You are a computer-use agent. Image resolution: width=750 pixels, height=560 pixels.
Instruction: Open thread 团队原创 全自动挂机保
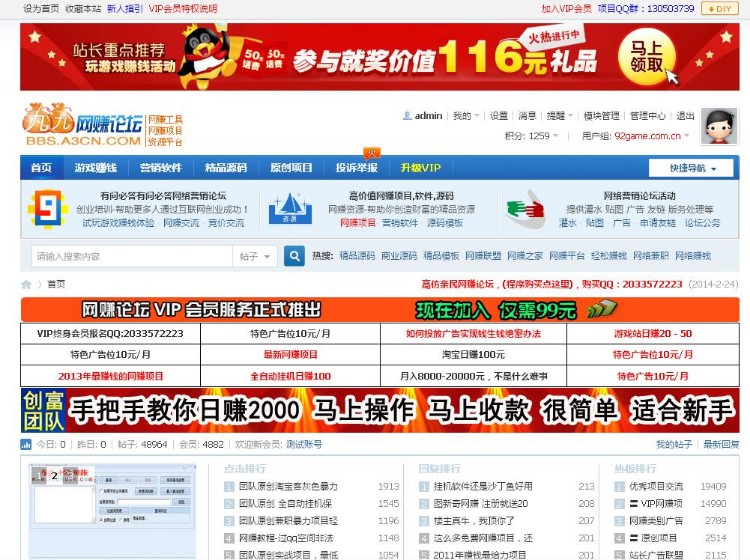click(x=286, y=504)
